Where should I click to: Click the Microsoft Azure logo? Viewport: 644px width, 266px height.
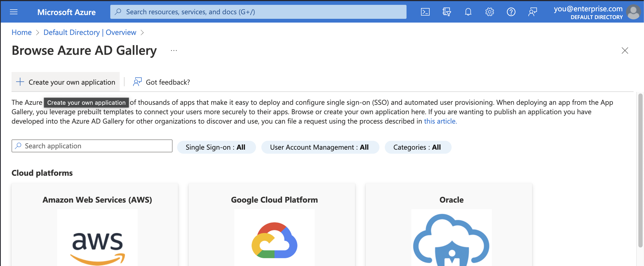pos(66,12)
